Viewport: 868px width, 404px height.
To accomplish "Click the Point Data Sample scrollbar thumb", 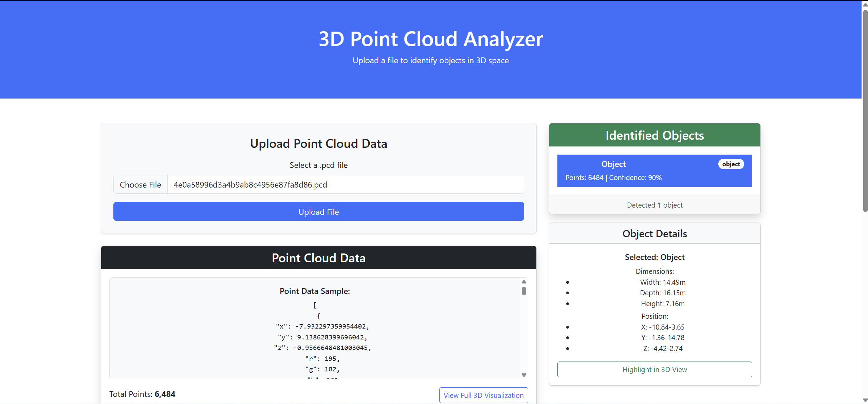I will [x=524, y=291].
